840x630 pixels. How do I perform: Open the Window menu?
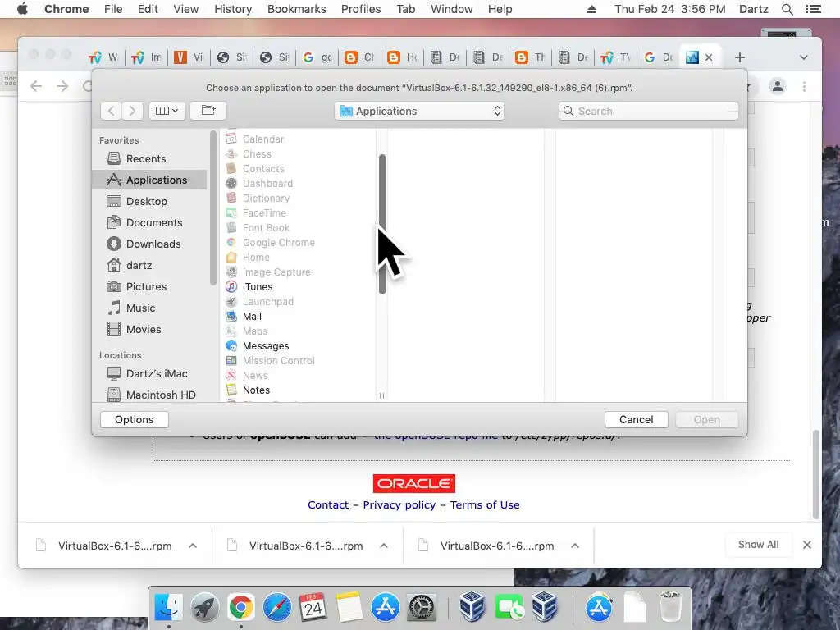tap(452, 9)
